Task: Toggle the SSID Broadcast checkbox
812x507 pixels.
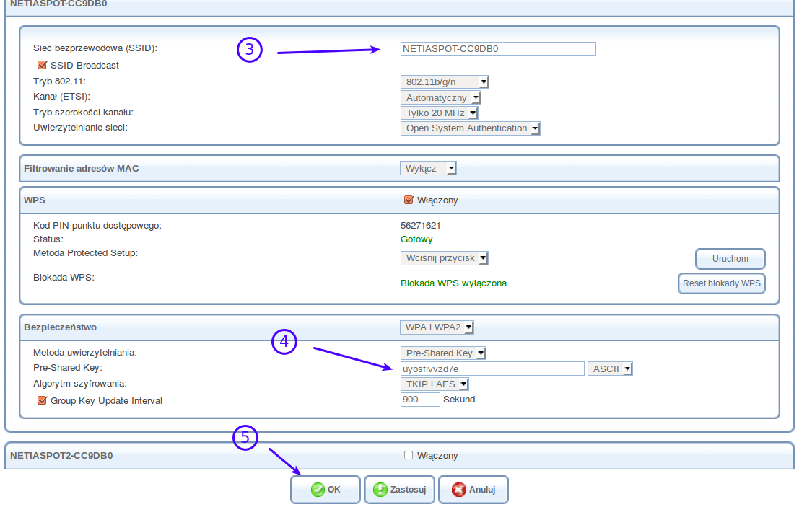Action: point(42,65)
